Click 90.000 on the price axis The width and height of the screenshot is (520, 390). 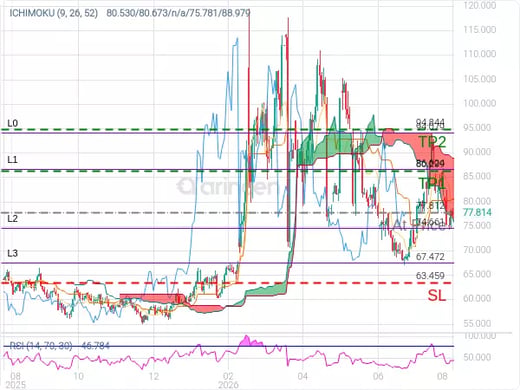477,152
